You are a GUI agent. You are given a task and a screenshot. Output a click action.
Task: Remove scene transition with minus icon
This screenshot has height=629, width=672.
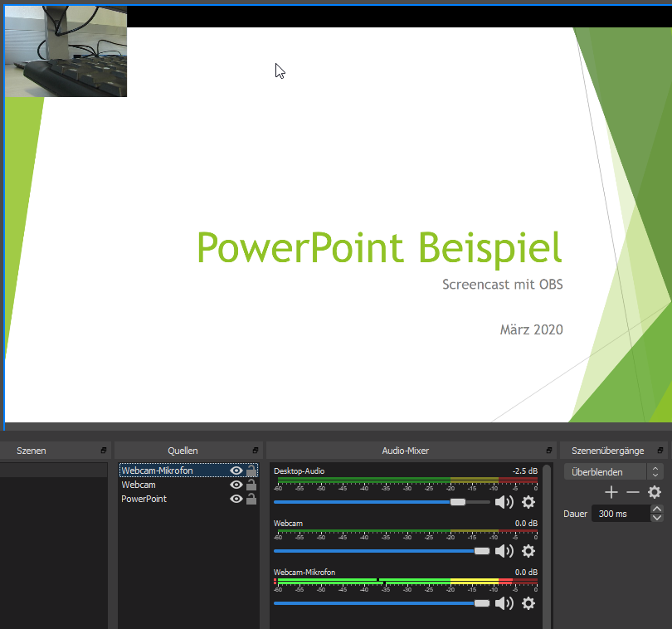[x=633, y=493]
